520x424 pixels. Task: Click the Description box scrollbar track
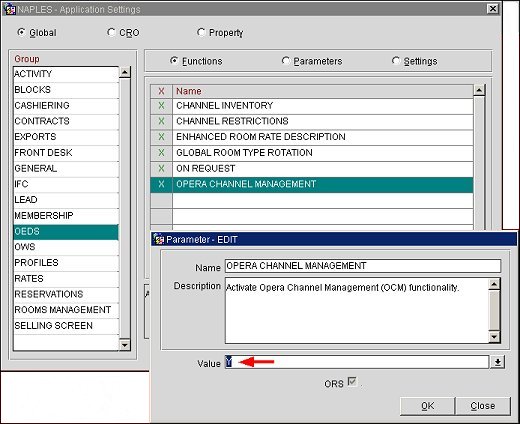494,311
